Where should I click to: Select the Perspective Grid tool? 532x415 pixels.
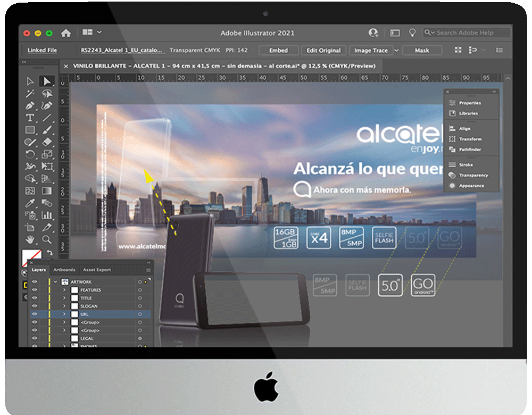[47, 179]
